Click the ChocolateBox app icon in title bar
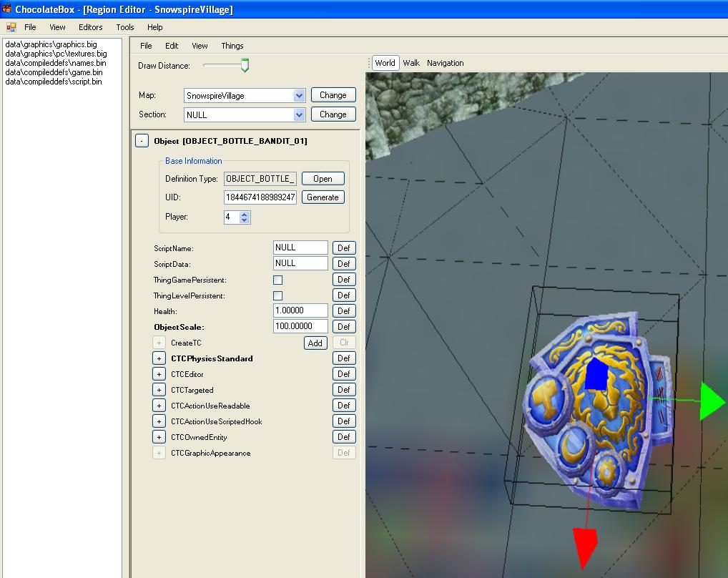This screenshot has height=578, width=728. pos(7,9)
